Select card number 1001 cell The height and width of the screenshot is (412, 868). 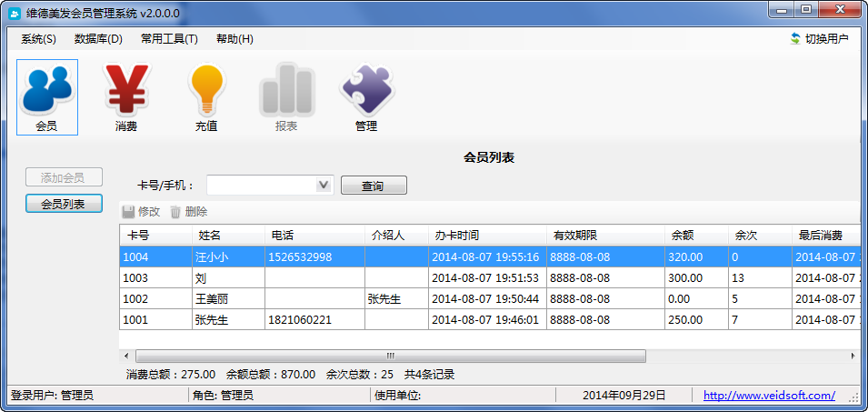[x=155, y=320]
